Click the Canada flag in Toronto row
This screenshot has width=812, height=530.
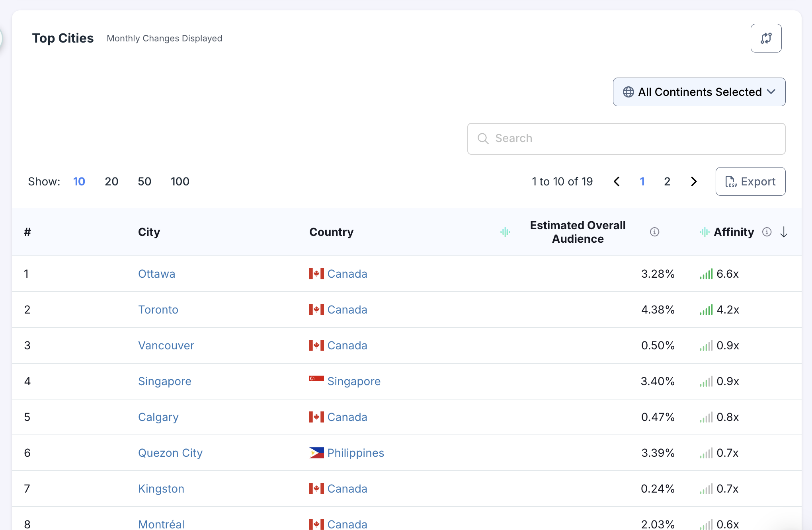(x=316, y=310)
